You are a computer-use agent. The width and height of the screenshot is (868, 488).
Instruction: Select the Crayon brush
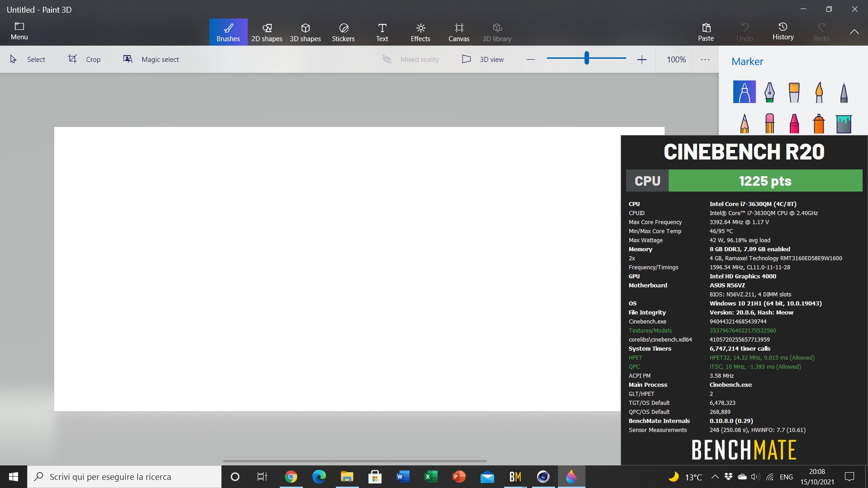[794, 123]
